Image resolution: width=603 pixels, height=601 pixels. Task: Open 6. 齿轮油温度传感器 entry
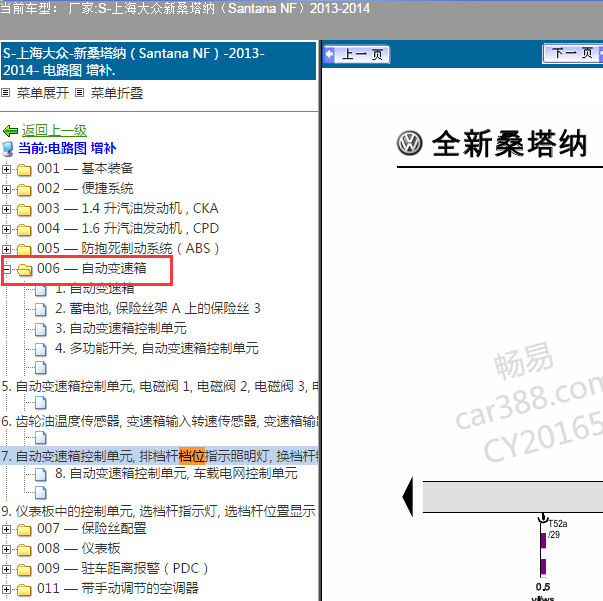[160, 421]
